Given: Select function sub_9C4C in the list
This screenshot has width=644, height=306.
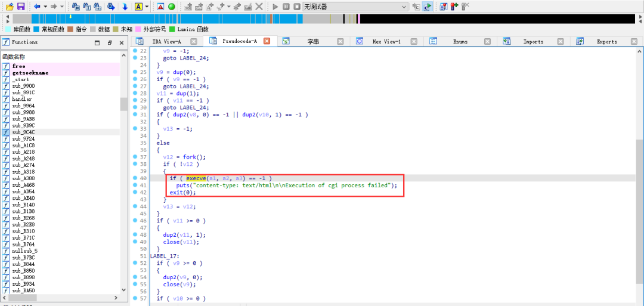Looking at the screenshot, I should [x=61, y=132].
